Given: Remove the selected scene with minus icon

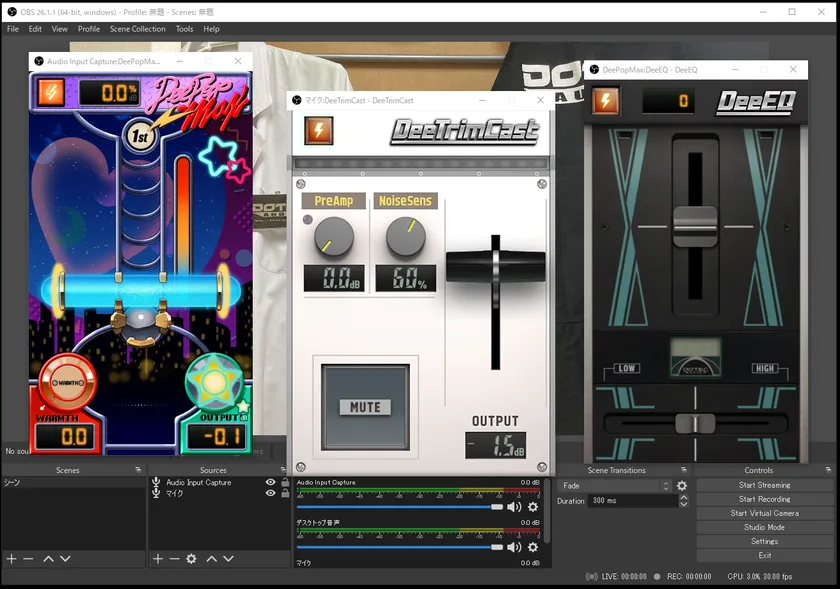Looking at the screenshot, I should [x=28, y=559].
